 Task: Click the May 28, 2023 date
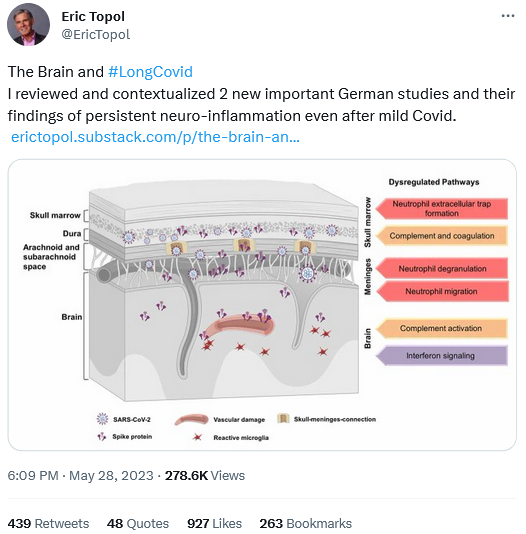111,475
